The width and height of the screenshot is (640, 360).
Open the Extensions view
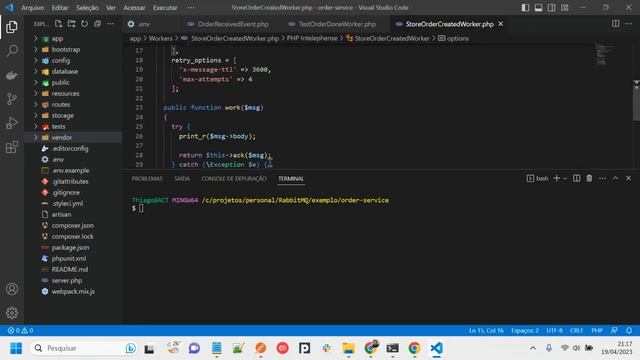coord(12,147)
